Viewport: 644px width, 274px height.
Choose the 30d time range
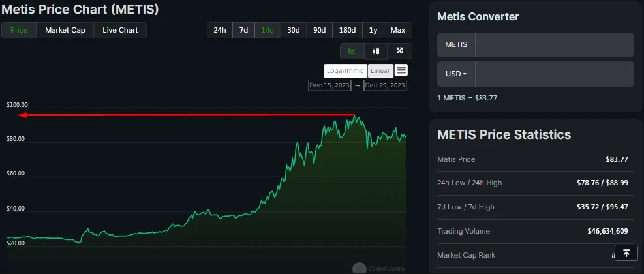click(294, 31)
